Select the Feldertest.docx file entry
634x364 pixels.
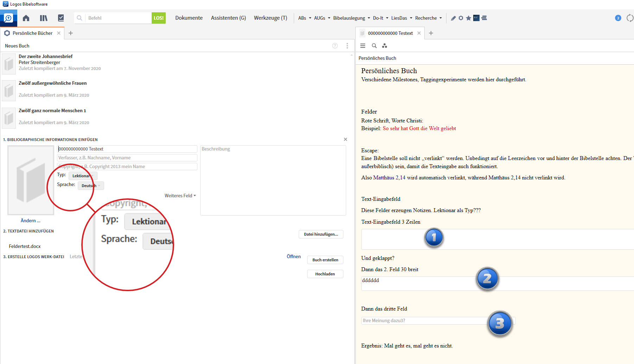coord(25,246)
